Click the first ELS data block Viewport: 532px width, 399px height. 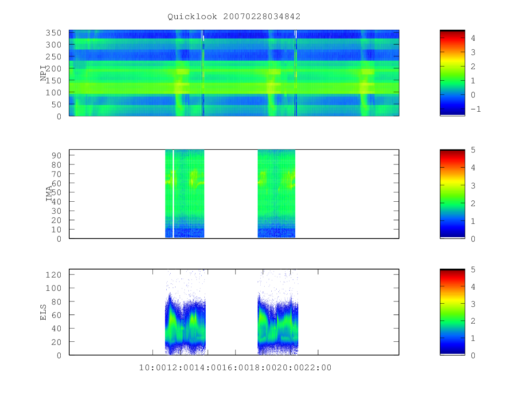point(185,312)
